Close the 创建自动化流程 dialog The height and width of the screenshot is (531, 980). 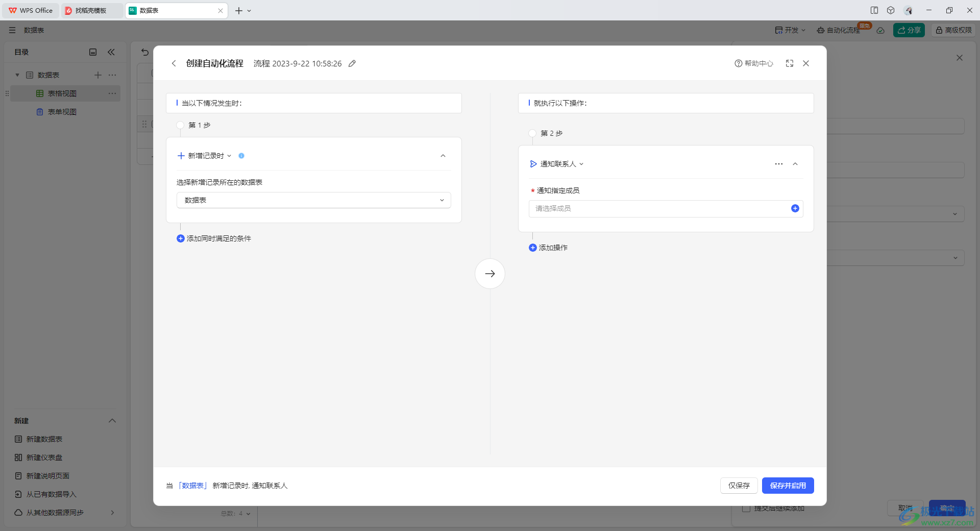tap(806, 63)
